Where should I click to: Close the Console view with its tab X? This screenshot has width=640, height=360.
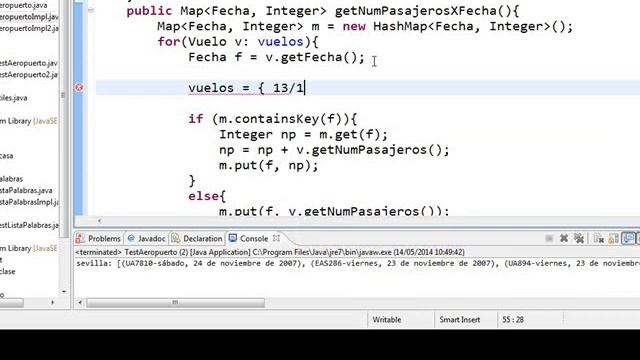point(276,238)
